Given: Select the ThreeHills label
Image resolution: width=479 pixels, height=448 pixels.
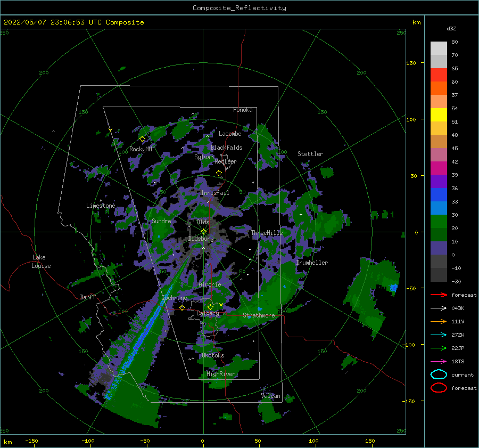Looking at the screenshot, I should [267, 233].
